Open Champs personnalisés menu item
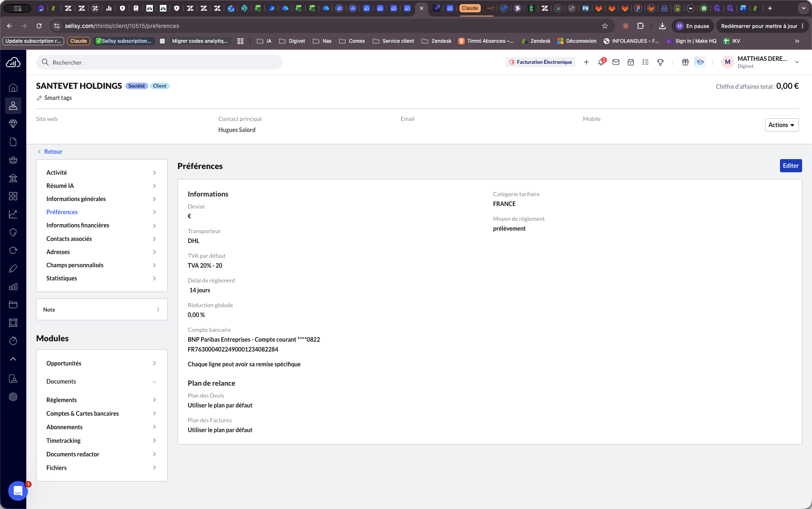The height and width of the screenshot is (509, 812). click(101, 265)
